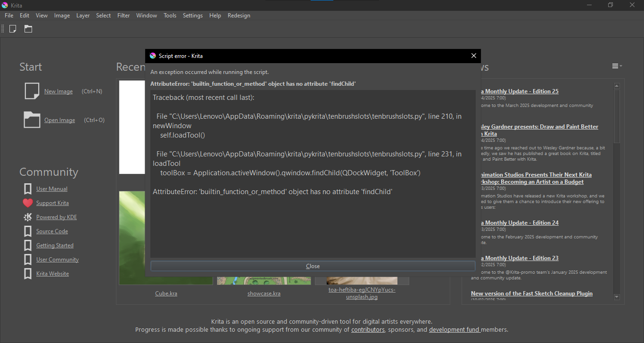Viewport: 644px width, 343px height.
Task: Click the Krita logo in title bar
Action: (x=5, y=5)
